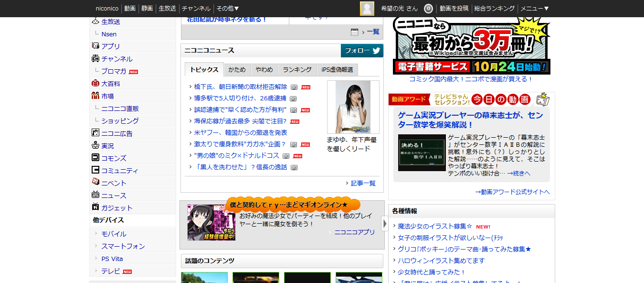Viewport: 644px width, 283px height.
Task: Open コミック国内最大！ニコポ link
Action: [x=471, y=79]
